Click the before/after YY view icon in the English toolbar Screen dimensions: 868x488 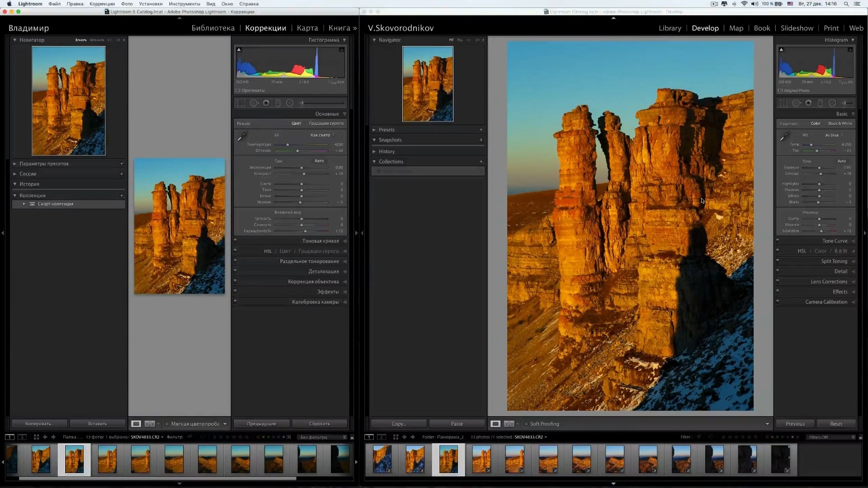point(509,424)
